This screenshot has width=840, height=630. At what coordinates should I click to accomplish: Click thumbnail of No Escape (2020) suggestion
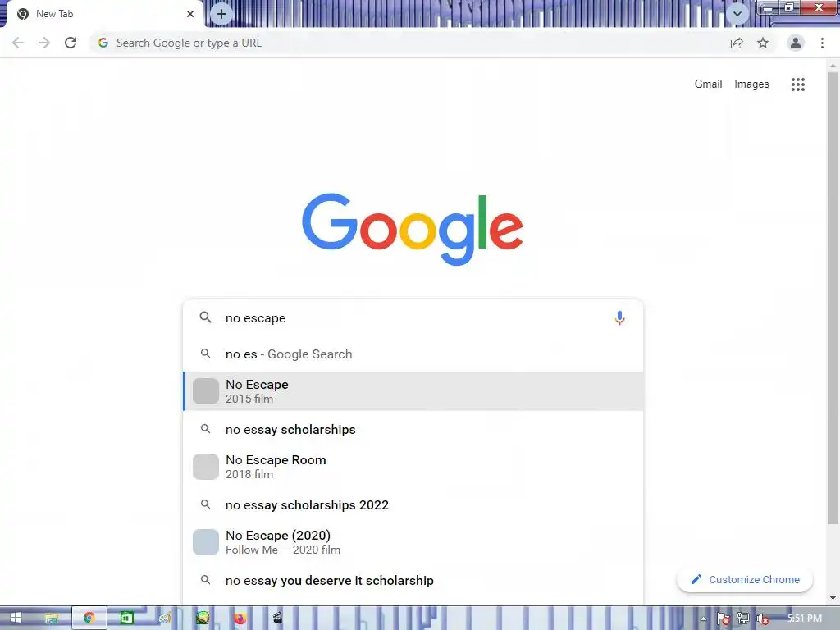(206, 542)
